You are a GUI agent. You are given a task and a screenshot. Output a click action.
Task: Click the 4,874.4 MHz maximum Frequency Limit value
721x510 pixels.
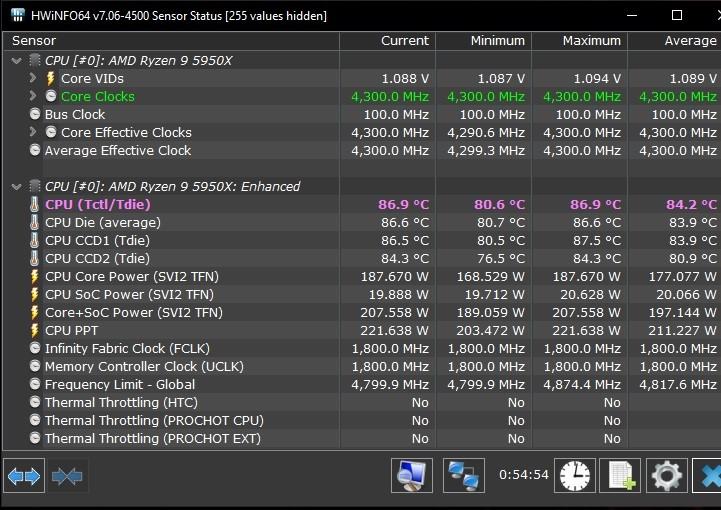[582, 384]
